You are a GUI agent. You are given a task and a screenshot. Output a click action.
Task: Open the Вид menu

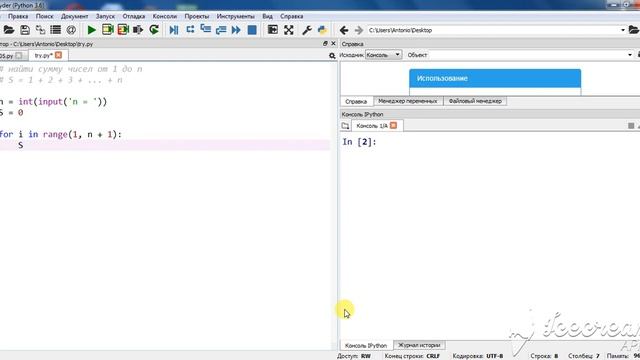[267, 16]
